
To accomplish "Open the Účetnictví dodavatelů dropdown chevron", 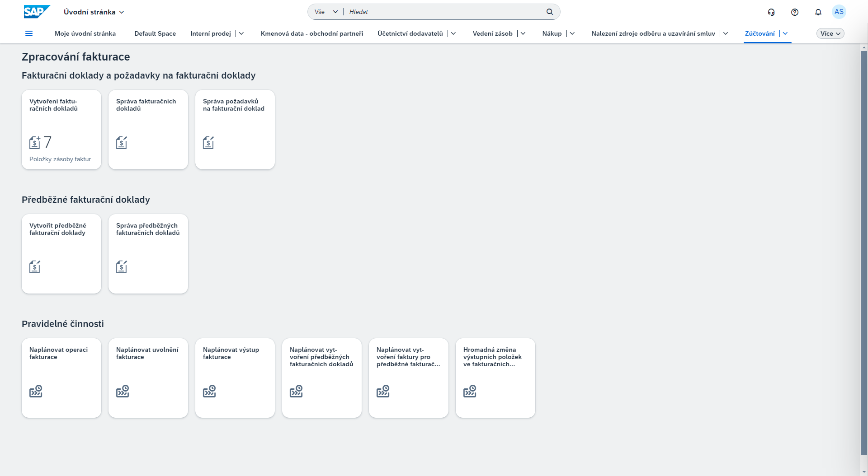I will [453, 33].
